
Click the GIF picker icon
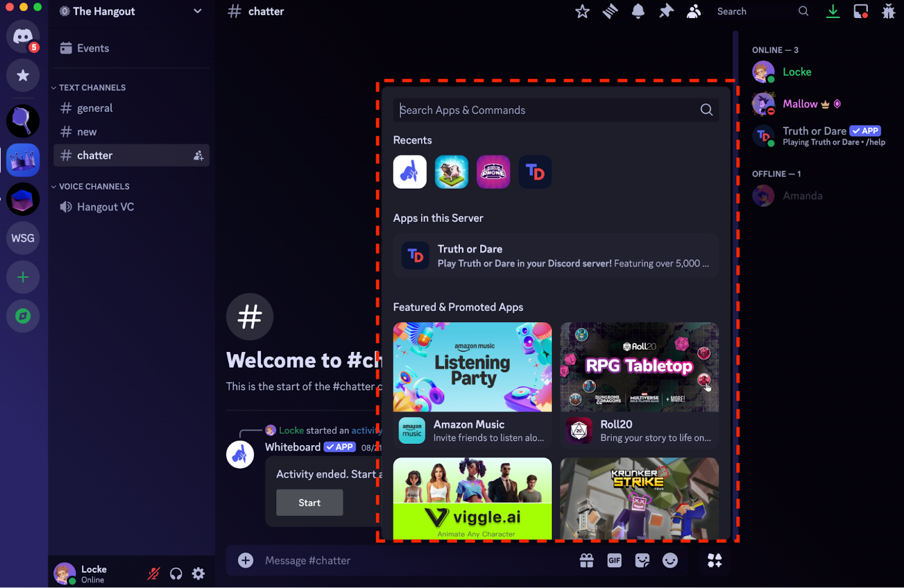[614, 560]
